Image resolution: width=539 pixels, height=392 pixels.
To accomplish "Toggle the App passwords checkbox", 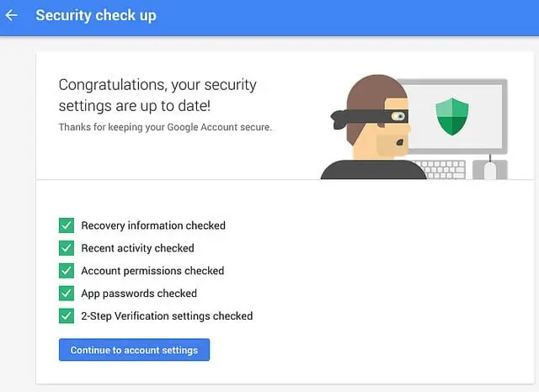I will (x=67, y=294).
